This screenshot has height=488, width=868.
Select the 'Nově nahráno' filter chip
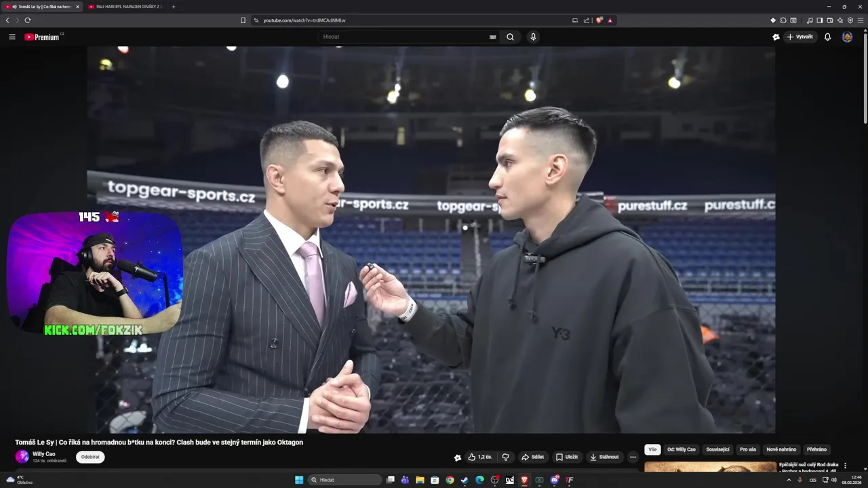click(781, 449)
